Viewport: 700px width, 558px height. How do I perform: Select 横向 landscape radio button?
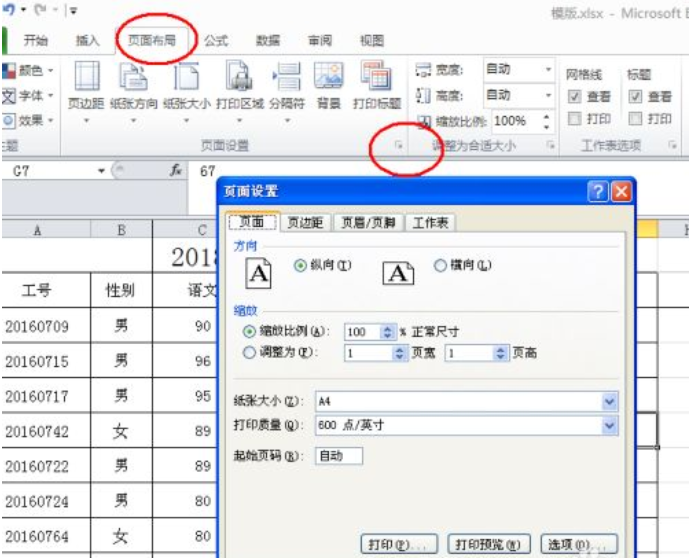[440, 266]
